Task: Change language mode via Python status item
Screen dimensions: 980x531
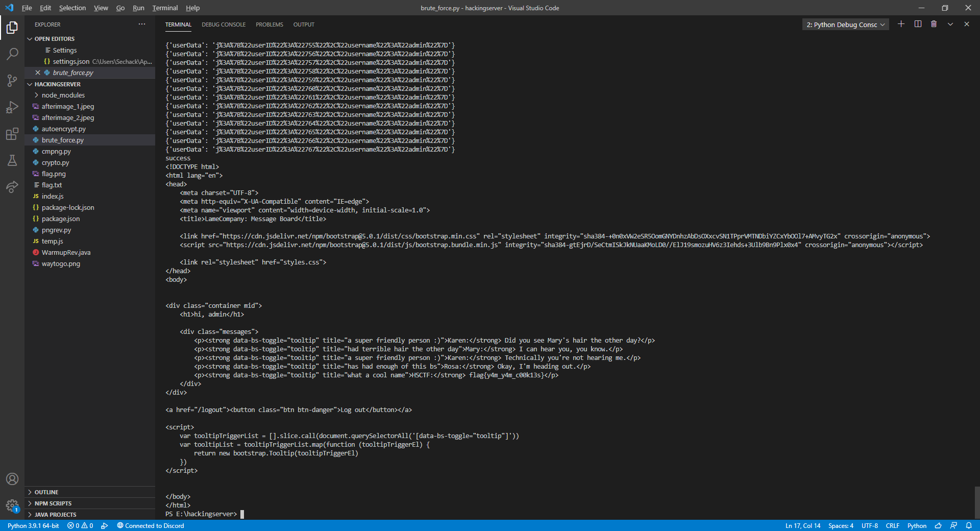Action: (x=917, y=525)
